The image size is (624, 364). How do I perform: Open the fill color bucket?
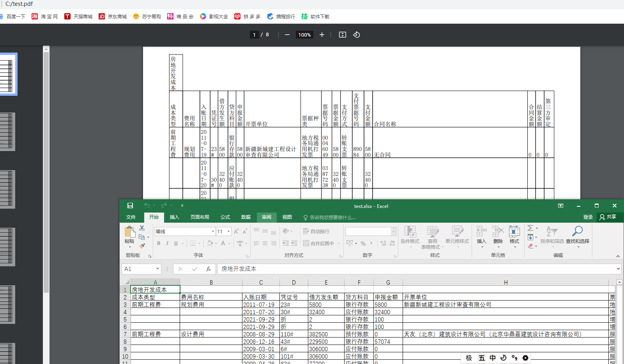pyautogui.click(x=210, y=243)
